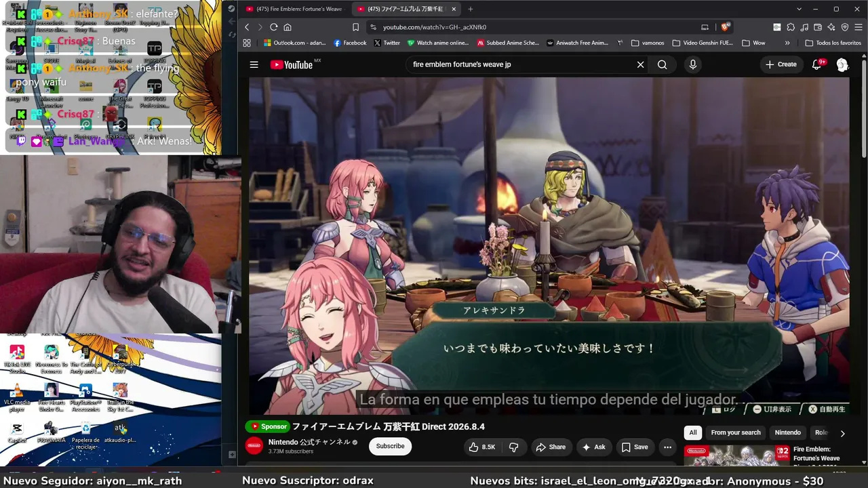Image resolution: width=868 pixels, height=488 pixels.
Task: Open the Todos los favoritos folder
Action: pos(832,43)
